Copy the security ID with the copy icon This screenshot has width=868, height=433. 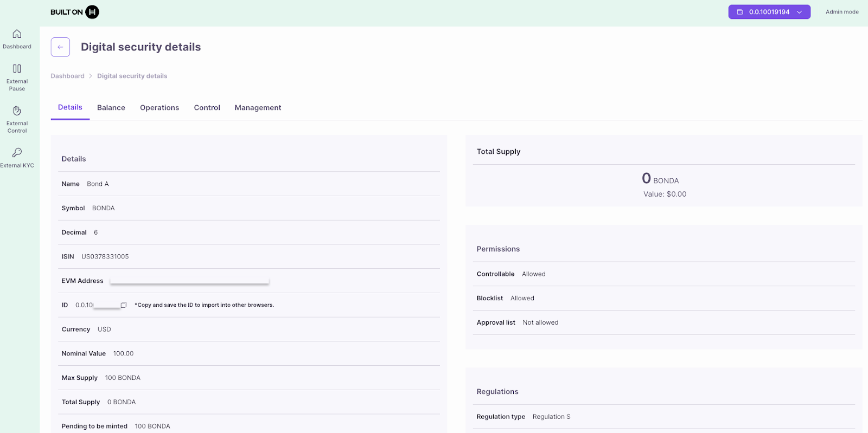coord(124,305)
